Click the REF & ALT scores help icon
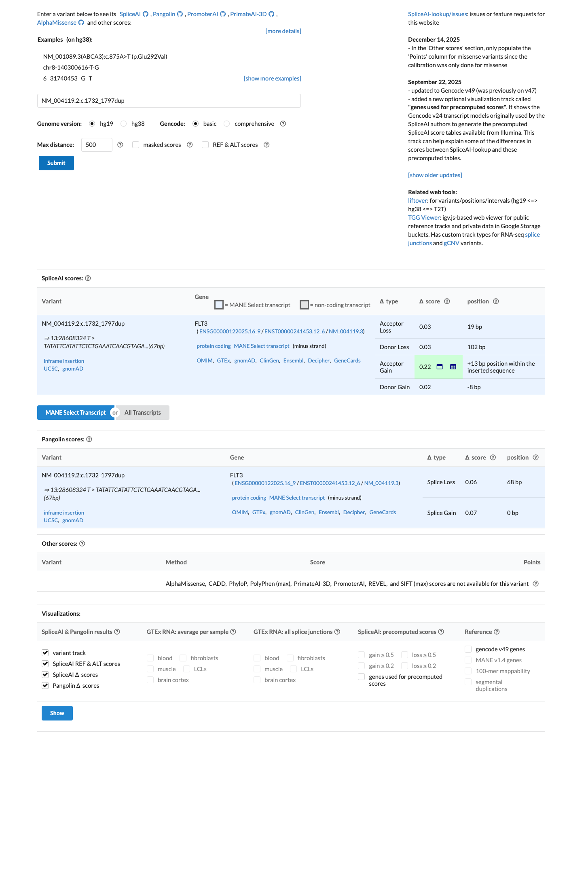This screenshot has width=588, height=890. [x=267, y=145]
